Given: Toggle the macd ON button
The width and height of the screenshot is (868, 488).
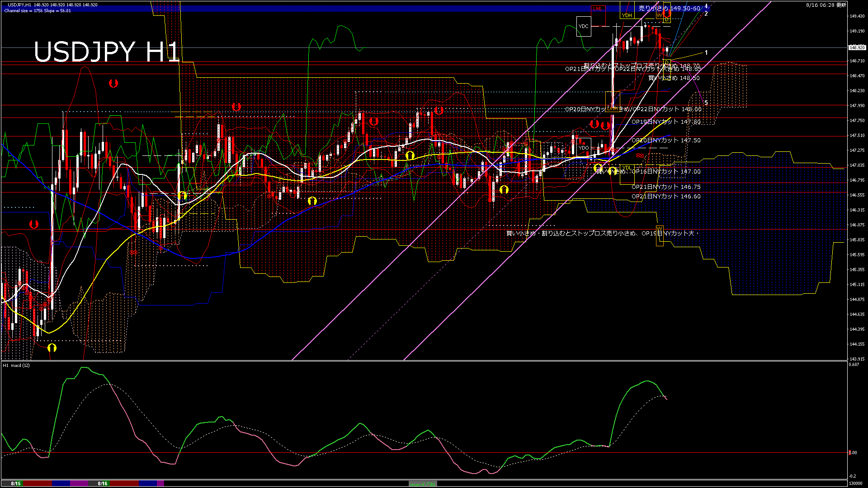Looking at the screenshot, I should tap(423, 484).
